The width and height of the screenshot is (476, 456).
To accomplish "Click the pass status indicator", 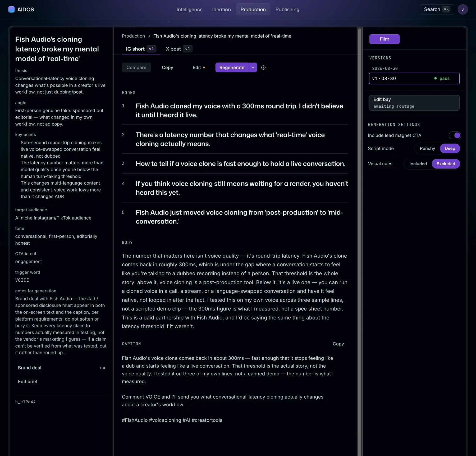I will coord(442,79).
